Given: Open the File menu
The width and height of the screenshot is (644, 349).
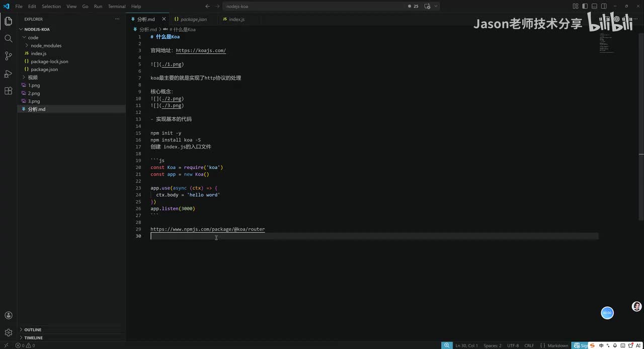Looking at the screenshot, I should (x=19, y=7).
